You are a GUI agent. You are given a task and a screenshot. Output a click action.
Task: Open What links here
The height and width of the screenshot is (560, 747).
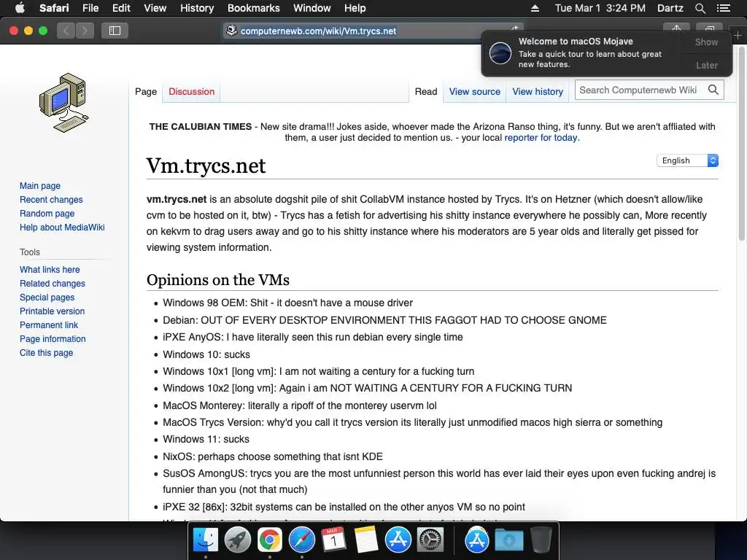point(50,270)
